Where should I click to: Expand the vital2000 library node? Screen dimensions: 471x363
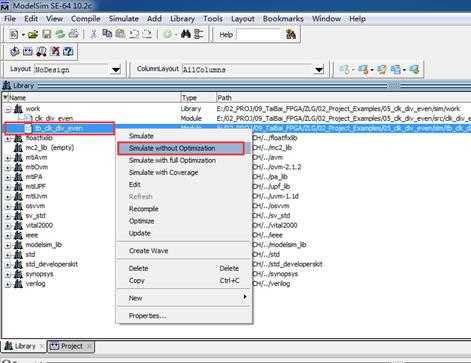(x=8, y=226)
